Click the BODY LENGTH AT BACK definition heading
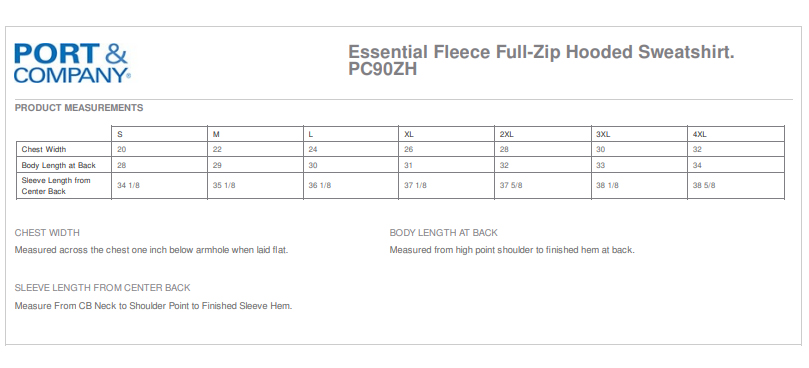 pyautogui.click(x=444, y=233)
